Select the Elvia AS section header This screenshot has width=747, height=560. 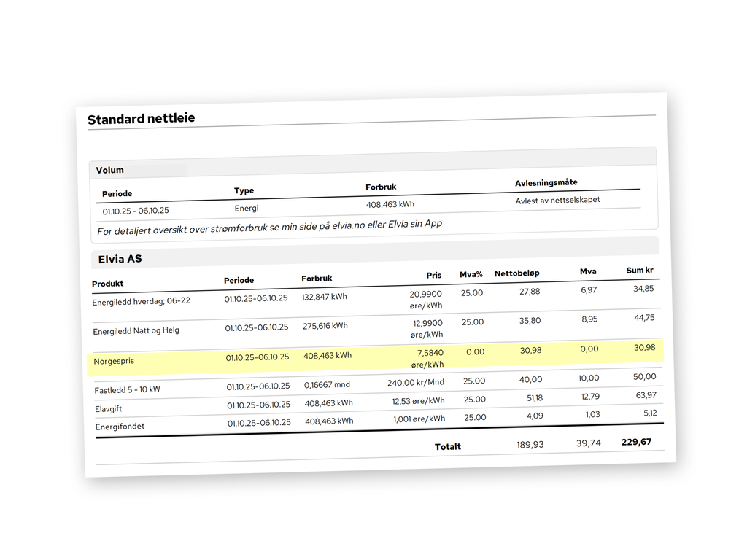coord(120,258)
